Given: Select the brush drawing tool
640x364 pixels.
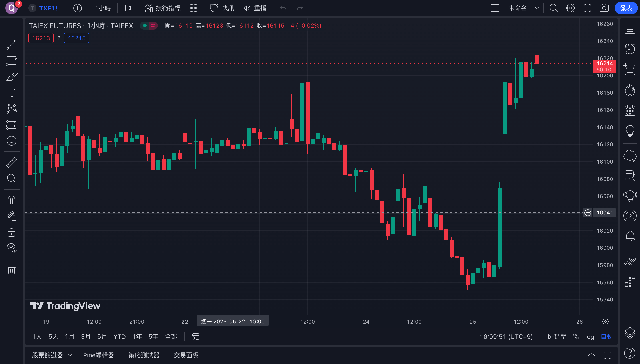Looking at the screenshot, I should [12, 77].
